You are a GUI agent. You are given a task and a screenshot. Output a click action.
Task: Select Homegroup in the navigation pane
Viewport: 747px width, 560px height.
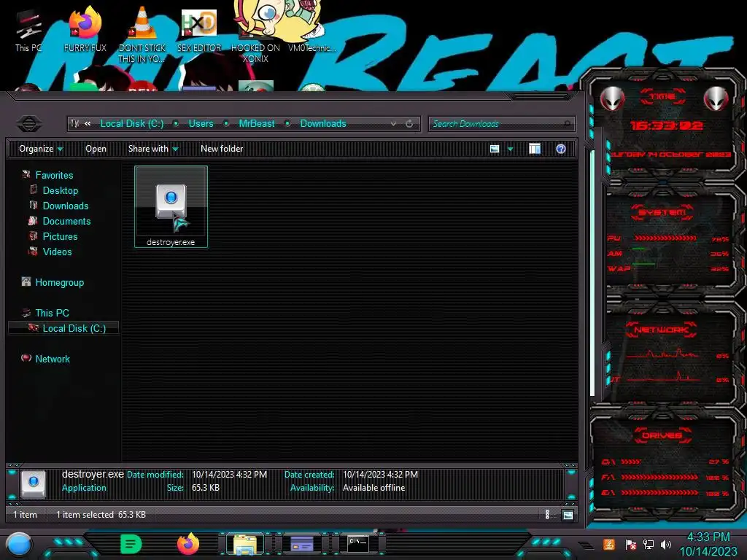click(60, 282)
